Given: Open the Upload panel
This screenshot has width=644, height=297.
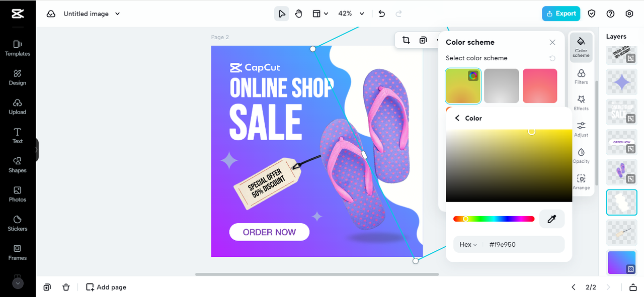Looking at the screenshot, I should tap(18, 107).
